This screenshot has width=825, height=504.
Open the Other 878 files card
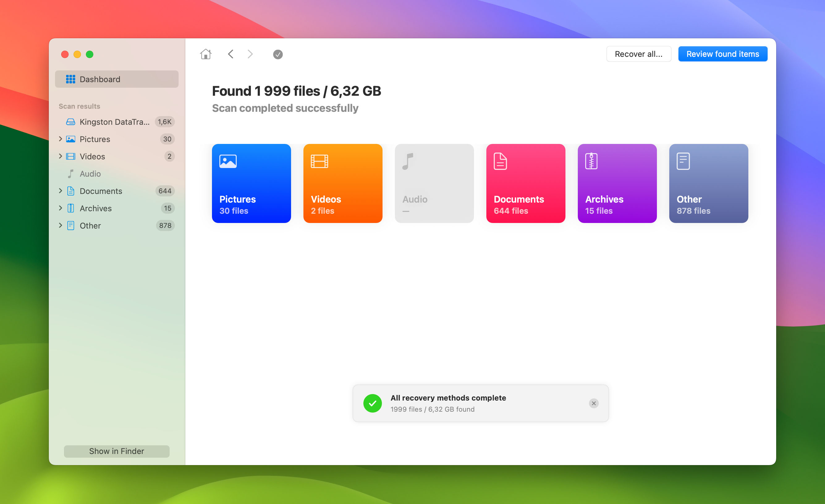click(709, 183)
